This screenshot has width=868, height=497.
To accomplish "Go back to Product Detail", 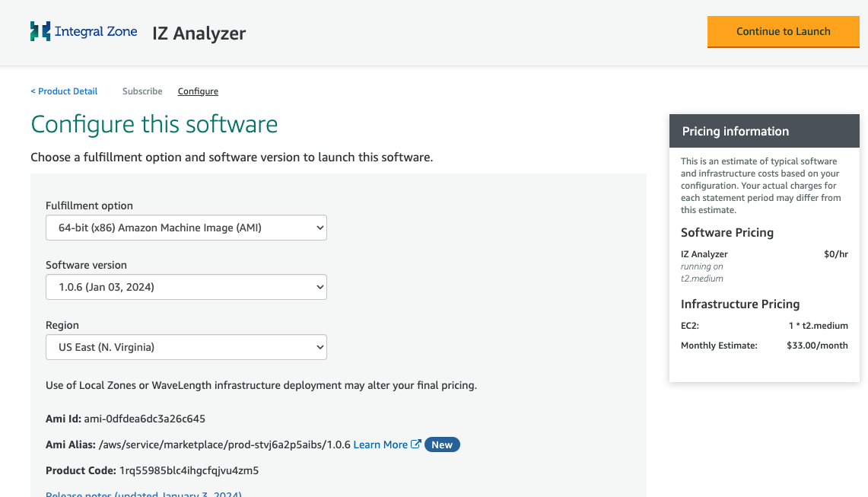I will (x=64, y=91).
